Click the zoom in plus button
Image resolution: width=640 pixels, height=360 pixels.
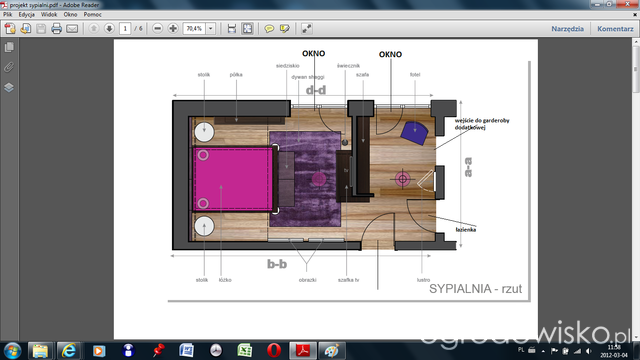coord(173,29)
